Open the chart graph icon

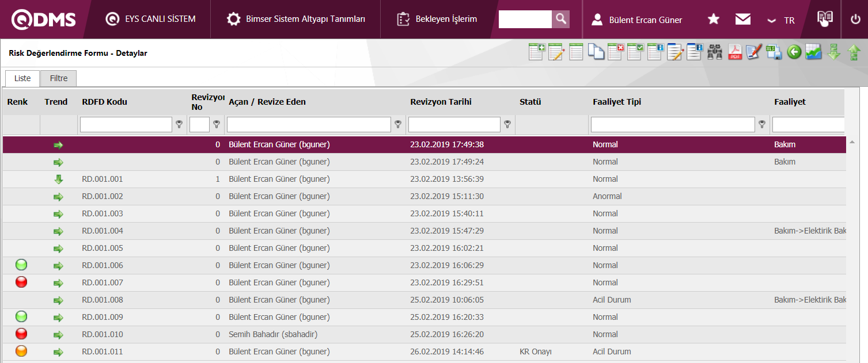[x=813, y=52]
